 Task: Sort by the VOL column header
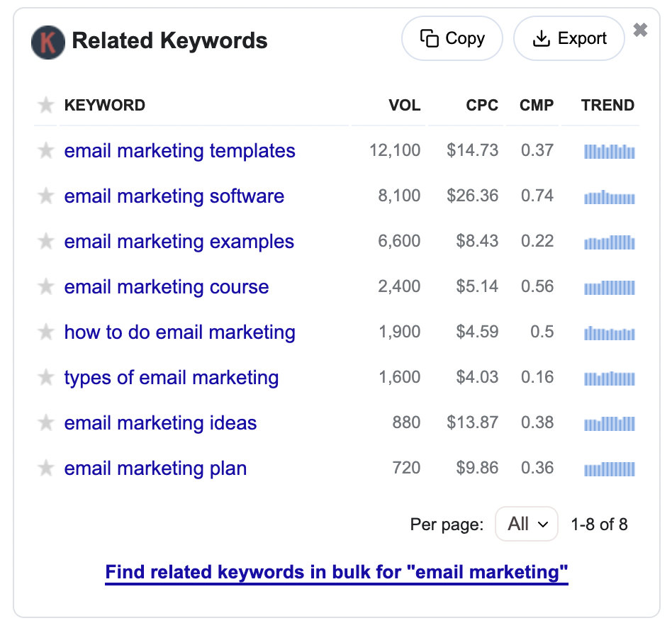(x=404, y=106)
